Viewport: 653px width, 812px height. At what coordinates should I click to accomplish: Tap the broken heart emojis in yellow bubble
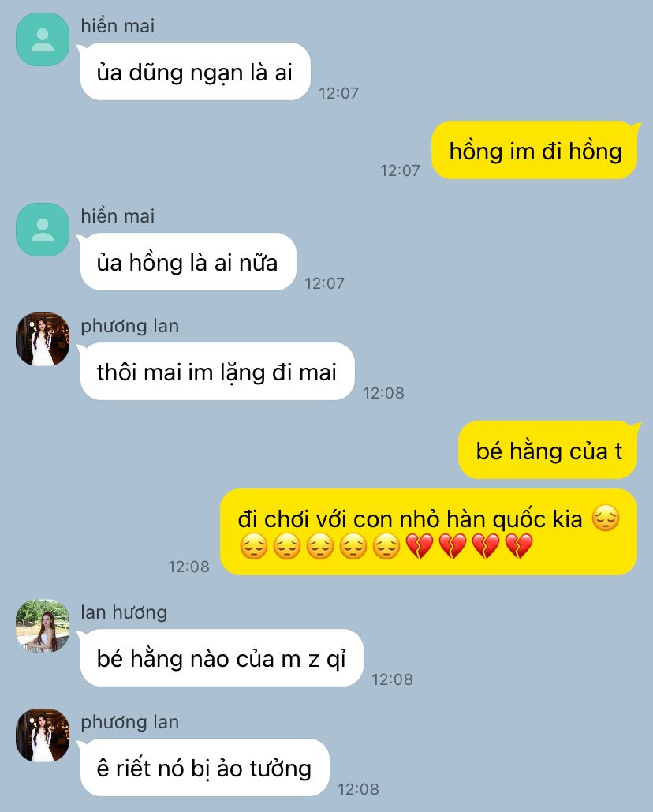[468, 547]
